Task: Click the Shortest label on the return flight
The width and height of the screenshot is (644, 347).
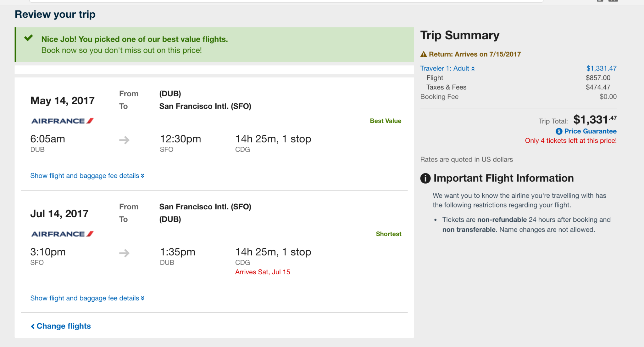Action: (388, 234)
